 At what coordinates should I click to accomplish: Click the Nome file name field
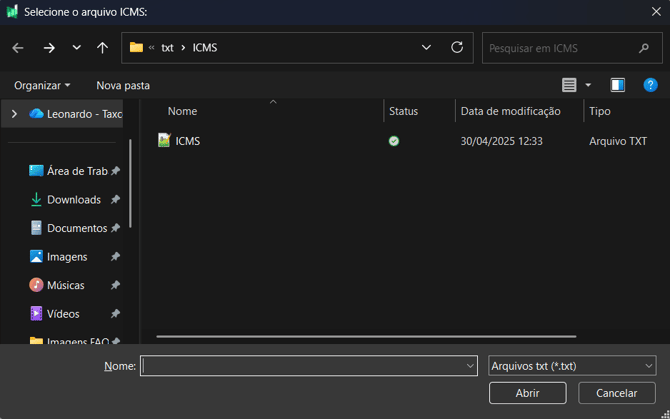tap(302, 366)
